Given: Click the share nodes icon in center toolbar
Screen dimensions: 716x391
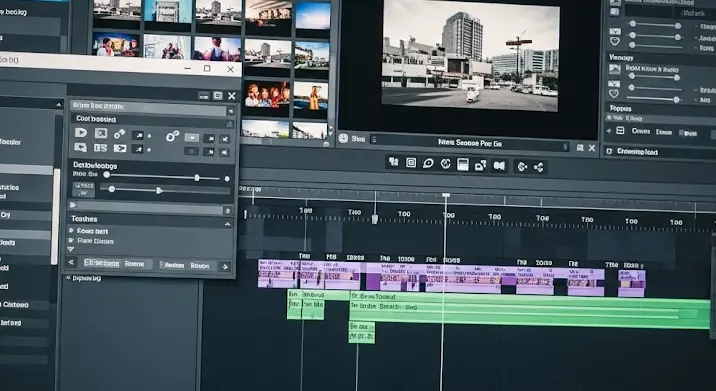Looking at the screenshot, I should pyautogui.click(x=539, y=167).
